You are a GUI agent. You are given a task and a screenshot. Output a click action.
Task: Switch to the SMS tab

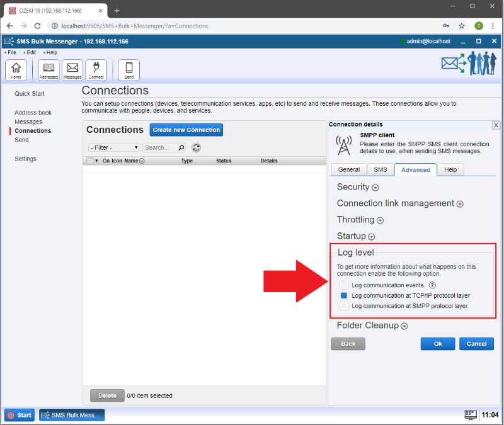point(381,169)
